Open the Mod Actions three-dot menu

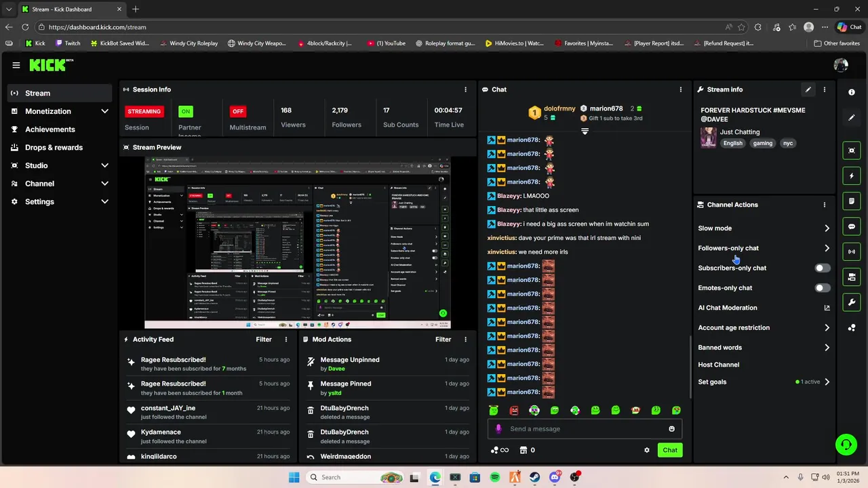465,340
